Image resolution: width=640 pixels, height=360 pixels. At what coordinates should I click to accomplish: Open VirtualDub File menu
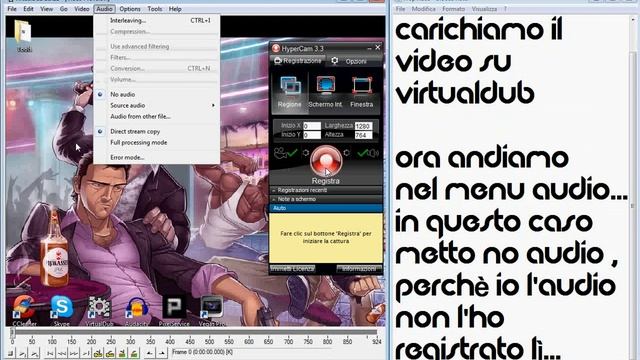pyautogui.click(x=12, y=9)
